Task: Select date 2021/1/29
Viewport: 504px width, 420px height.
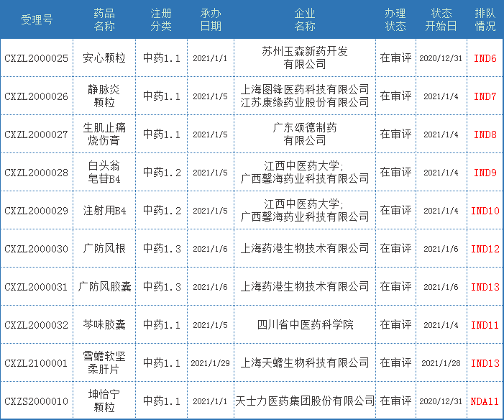Action: coord(210,363)
